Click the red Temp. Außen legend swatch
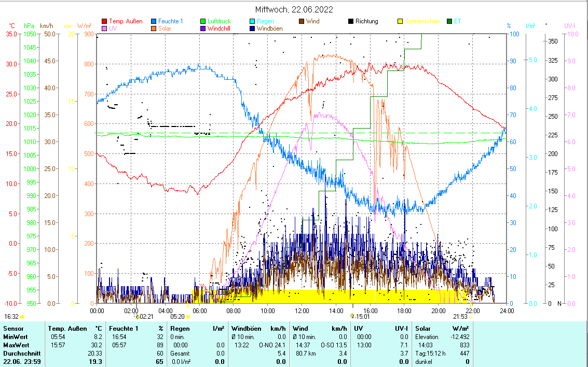This screenshot has height=367, width=588. (104, 21)
